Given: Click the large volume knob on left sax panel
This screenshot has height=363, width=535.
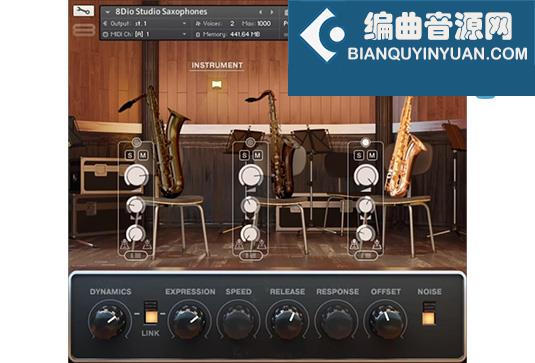Looking at the screenshot, I should pyautogui.click(x=136, y=176).
